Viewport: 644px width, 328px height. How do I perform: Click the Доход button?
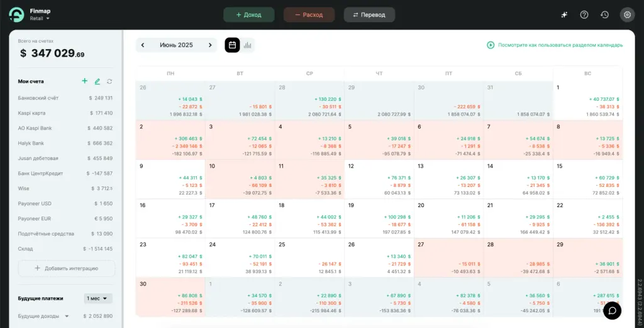pyautogui.click(x=249, y=15)
